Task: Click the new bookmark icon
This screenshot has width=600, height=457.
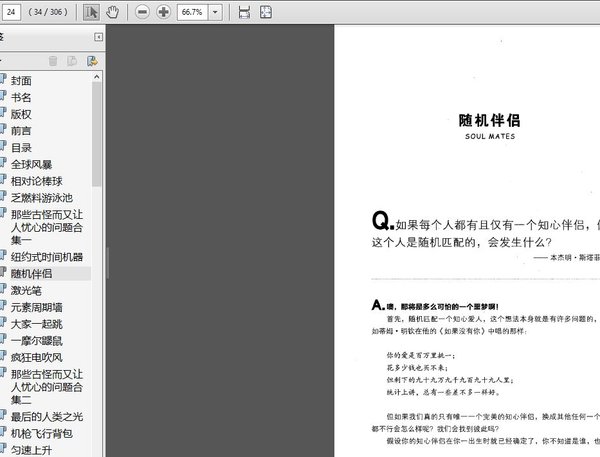Action: [72, 61]
